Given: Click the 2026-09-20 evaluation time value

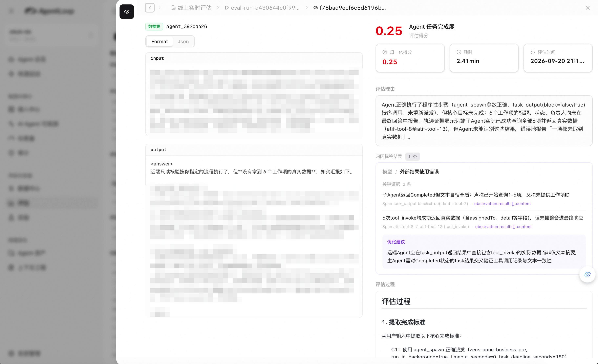Looking at the screenshot, I should coord(557,61).
